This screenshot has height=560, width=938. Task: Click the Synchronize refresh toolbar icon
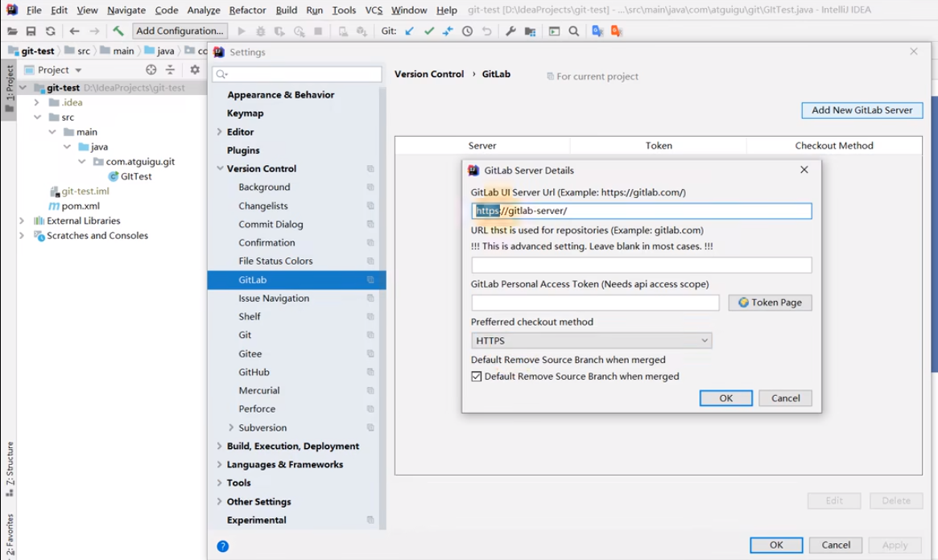point(50,31)
